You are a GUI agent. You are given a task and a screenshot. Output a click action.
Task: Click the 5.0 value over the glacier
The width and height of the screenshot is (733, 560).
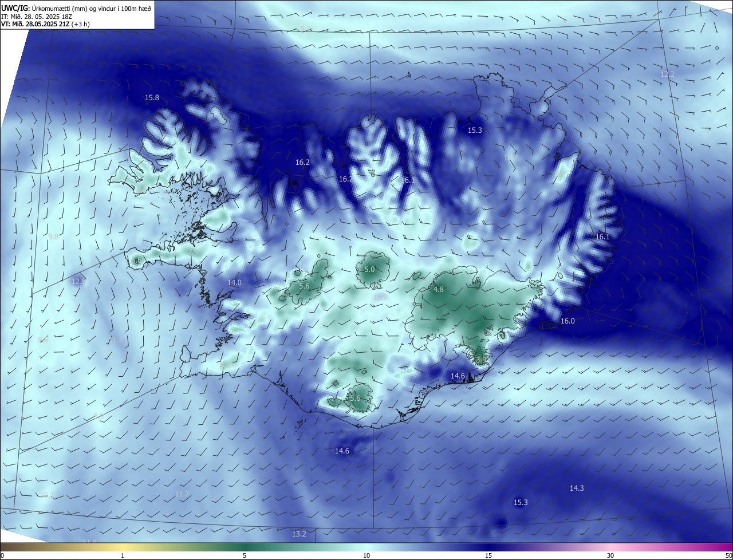369,269
